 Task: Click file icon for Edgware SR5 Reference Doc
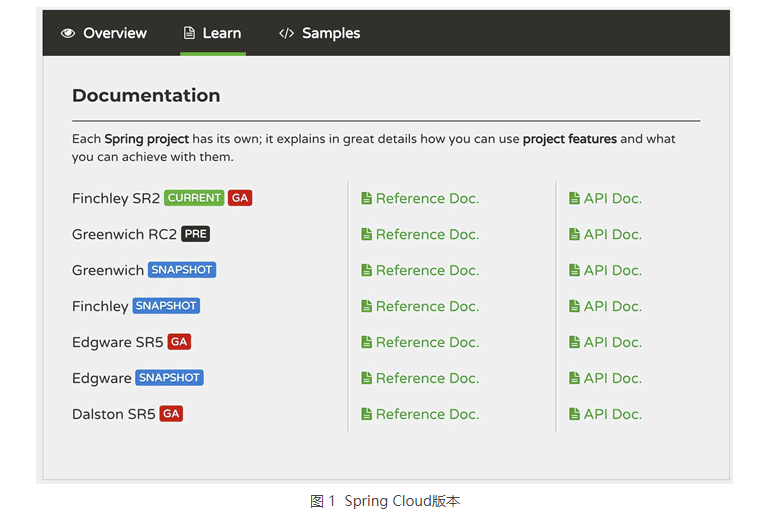(366, 342)
